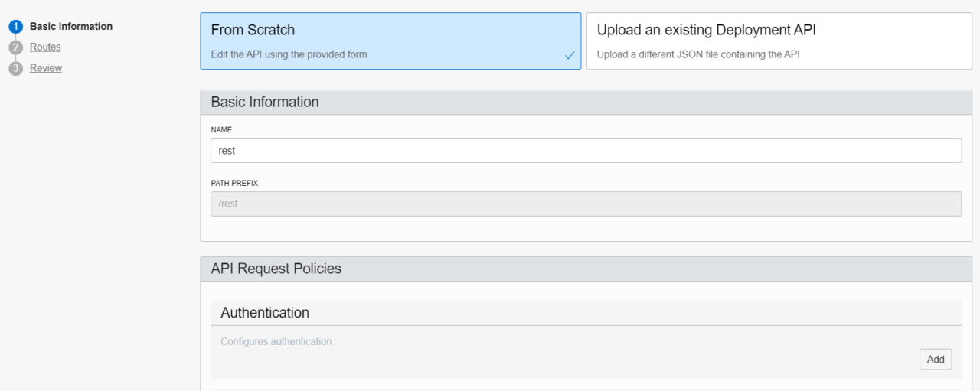The height and width of the screenshot is (391, 980).
Task: Click the disabled PATH PREFIX field
Action: 586,204
